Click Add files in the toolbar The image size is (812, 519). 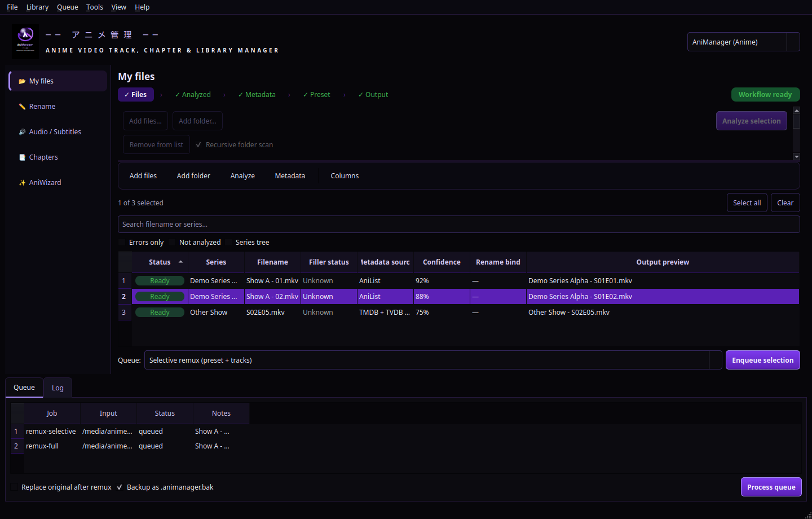(x=143, y=176)
